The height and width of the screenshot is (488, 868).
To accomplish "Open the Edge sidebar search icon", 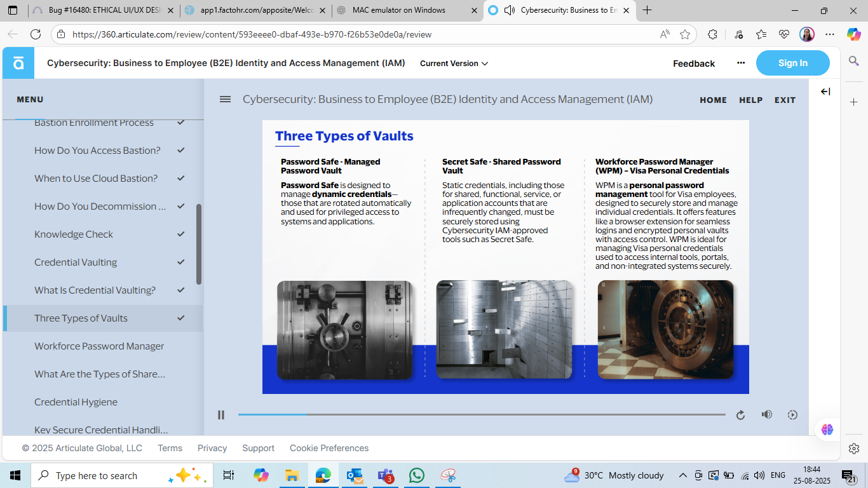I will [x=854, y=61].
